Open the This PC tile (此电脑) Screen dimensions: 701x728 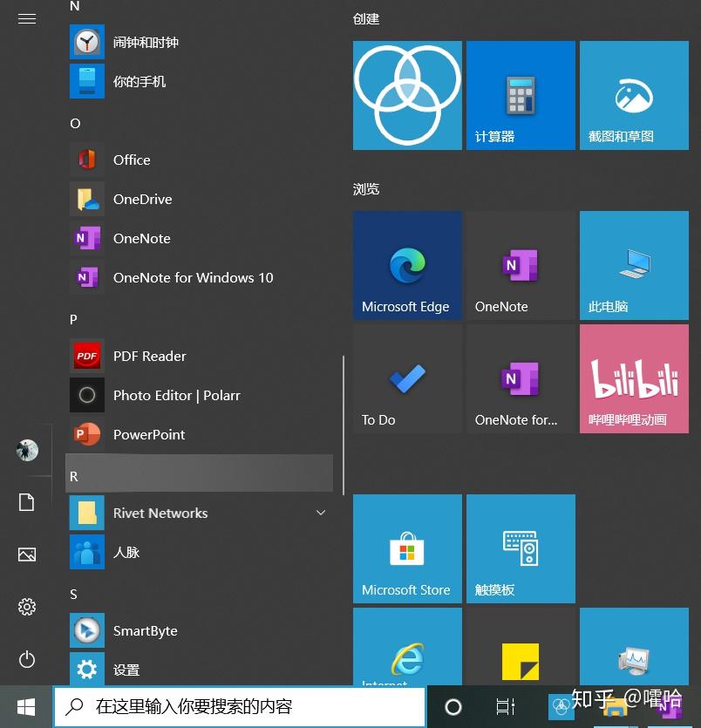(x=634, y=266)
